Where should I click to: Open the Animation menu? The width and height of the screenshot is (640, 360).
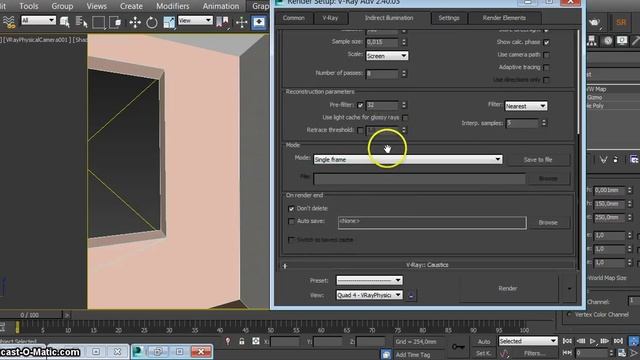coord(221,6)
